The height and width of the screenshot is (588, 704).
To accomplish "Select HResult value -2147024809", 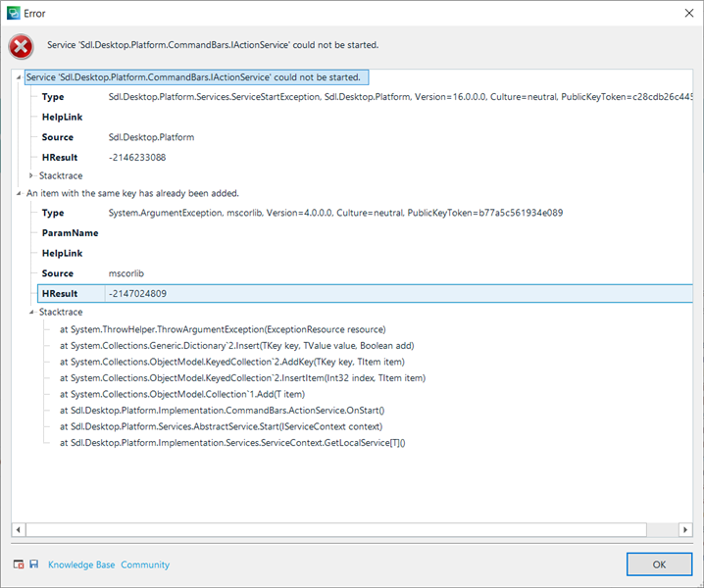I will [x=137, y=294].
